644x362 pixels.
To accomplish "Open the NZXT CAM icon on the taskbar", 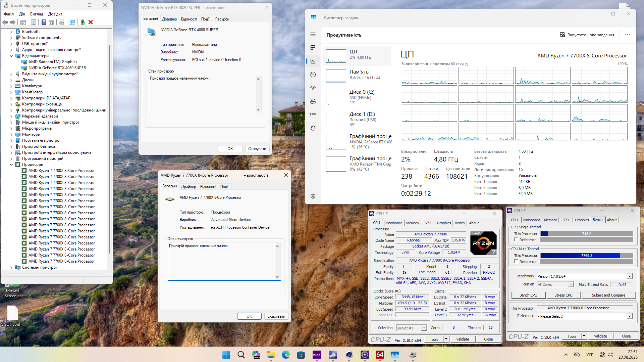I will pos(317,355).
